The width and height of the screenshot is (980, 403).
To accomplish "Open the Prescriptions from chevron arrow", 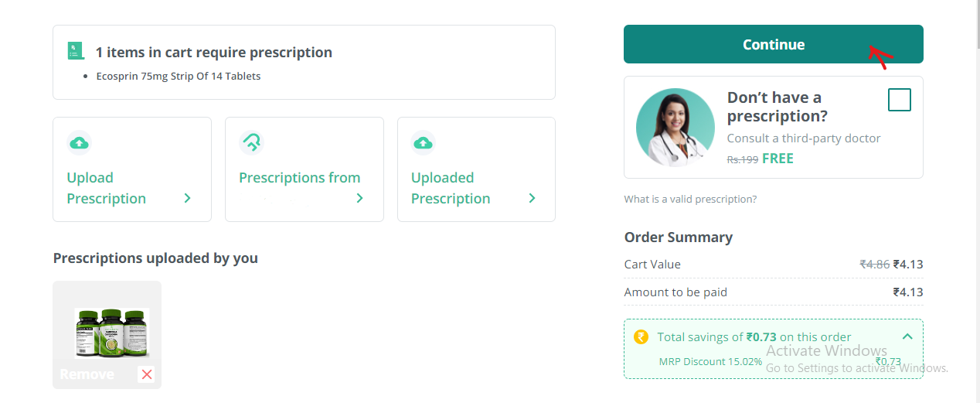I will coord(359,199).
